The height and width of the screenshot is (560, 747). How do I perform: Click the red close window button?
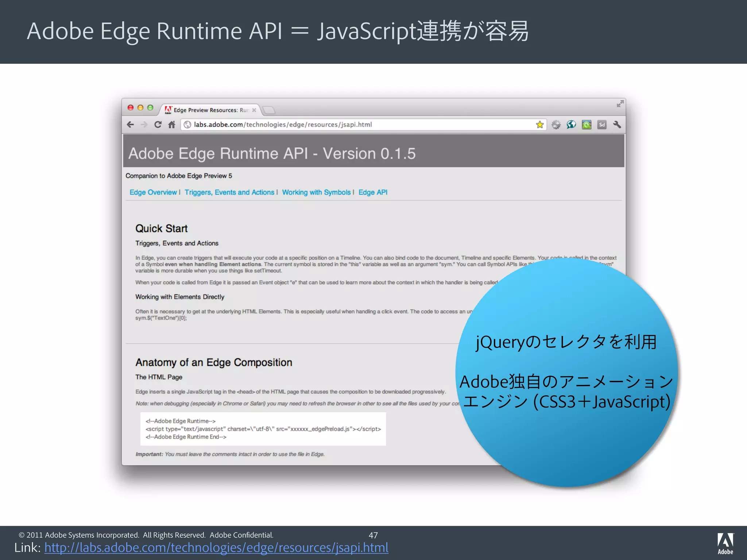click(131, 108)
